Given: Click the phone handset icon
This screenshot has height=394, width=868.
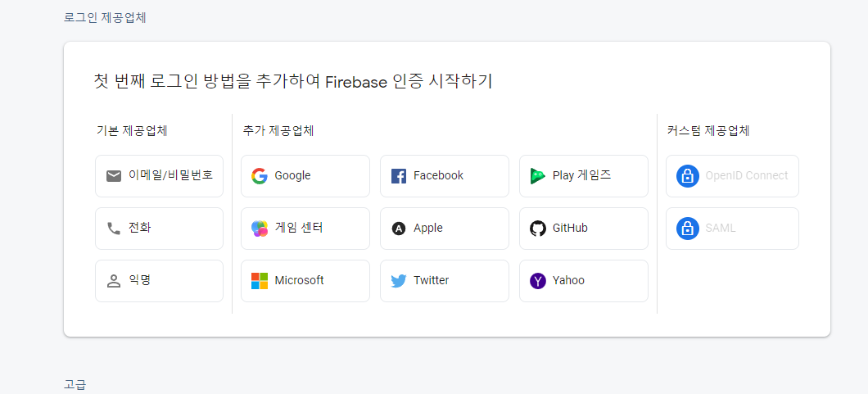Looking at the screenshot, I should coord(114,229).
